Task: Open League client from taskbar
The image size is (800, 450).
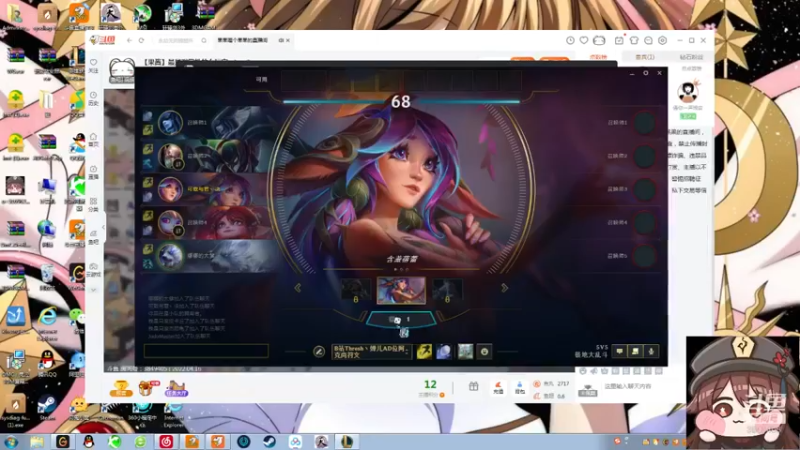Action: coord(346,442)
